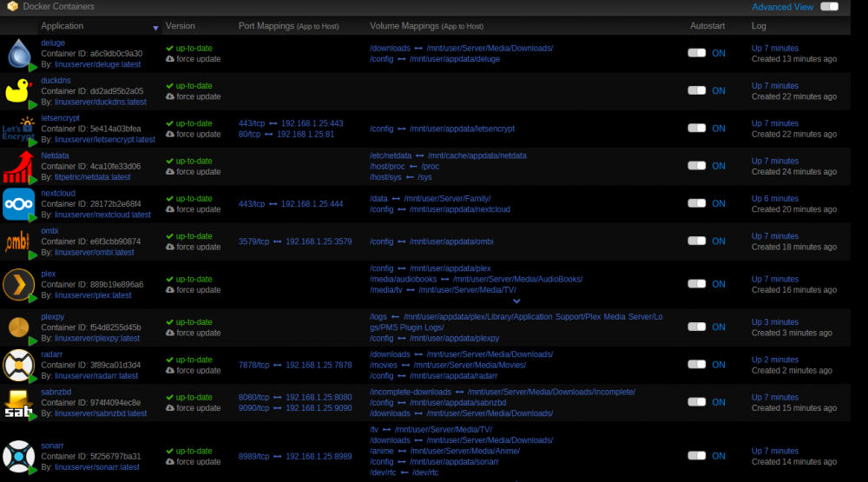The width and height of the screenshot is (868, 482).
Task: Click the duckdns yellow duck icon
Action: pyautogui.click(x=17, y=91)
